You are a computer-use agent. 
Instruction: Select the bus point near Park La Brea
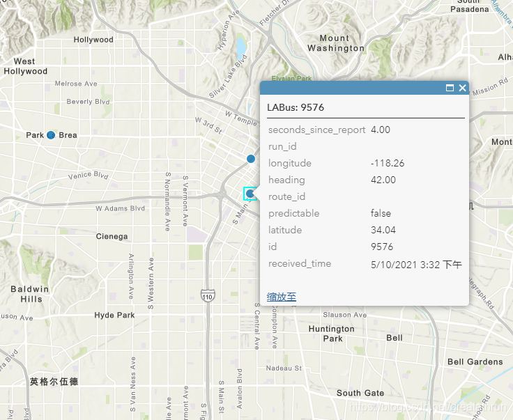(x=51, y=135)
